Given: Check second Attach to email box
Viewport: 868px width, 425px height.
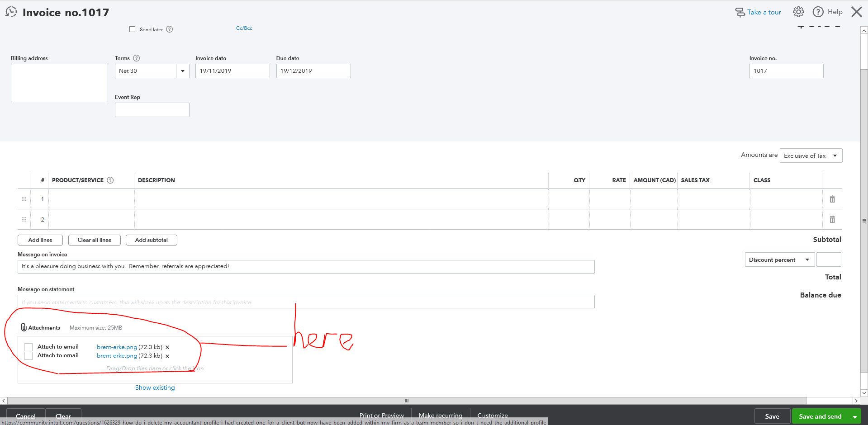Looking at the screenshot, I should [28, 356].
